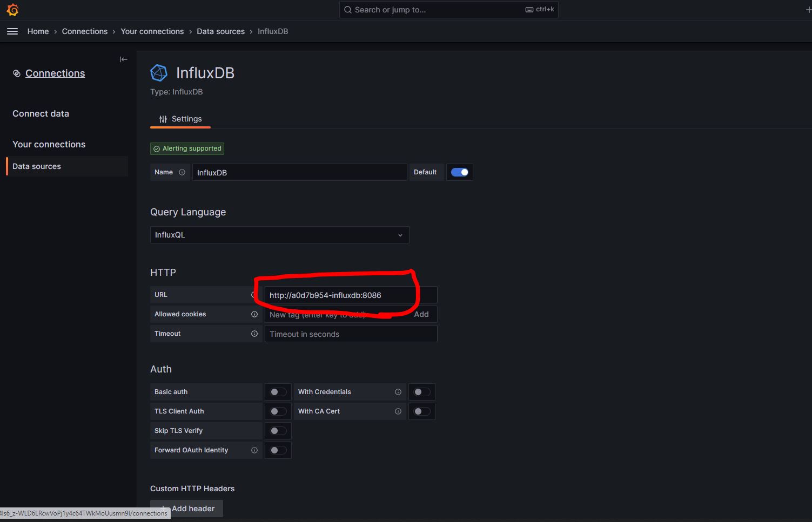812x522 pixels.
Task: Click the Name input field
Action: pyautogui.click(x=300, y=172)
